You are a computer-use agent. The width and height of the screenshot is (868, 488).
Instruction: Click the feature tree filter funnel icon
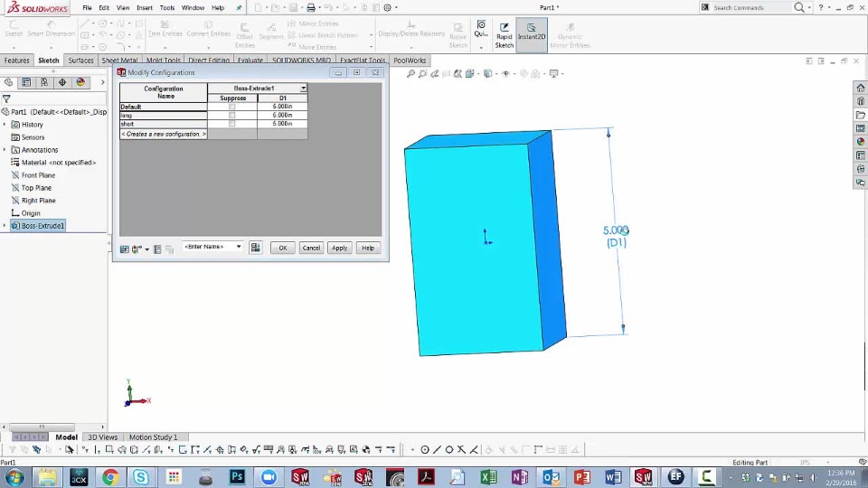(6, 99)
